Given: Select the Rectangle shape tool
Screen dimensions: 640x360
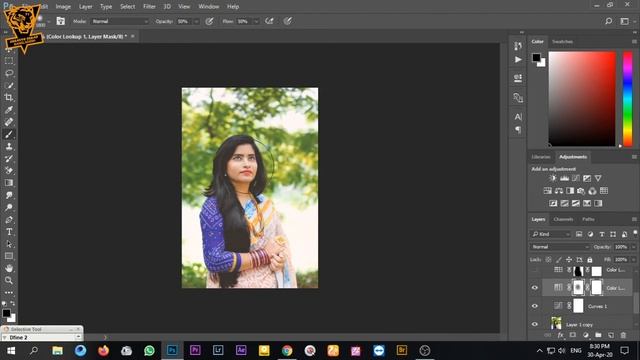Looking at the screenshot, I should coord(9,256).
